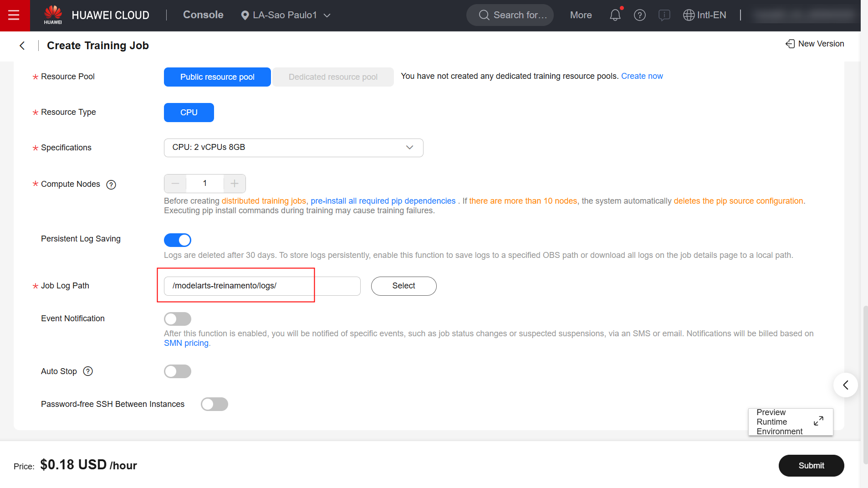Image resolution: width=868 pixels, height=488 pixels.
Task: Expand the Preview Runtime Environment panel
Action: click(x=818, y=421)
